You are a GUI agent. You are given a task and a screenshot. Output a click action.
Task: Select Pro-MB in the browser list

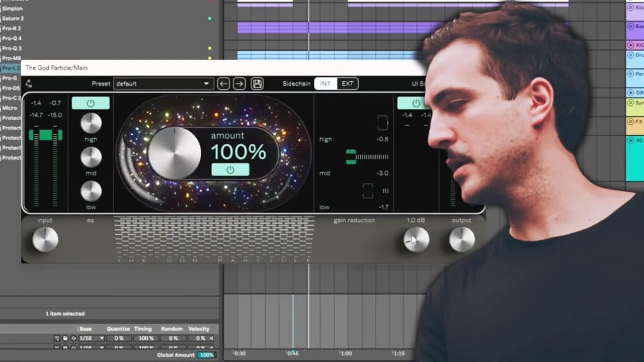point(11,58)
